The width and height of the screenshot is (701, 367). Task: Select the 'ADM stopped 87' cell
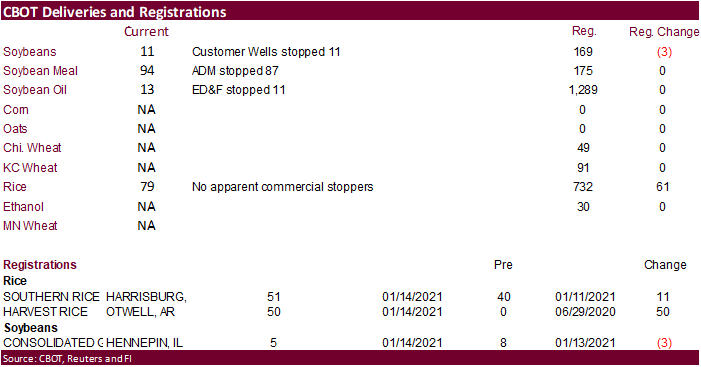(x=235, y=71)
